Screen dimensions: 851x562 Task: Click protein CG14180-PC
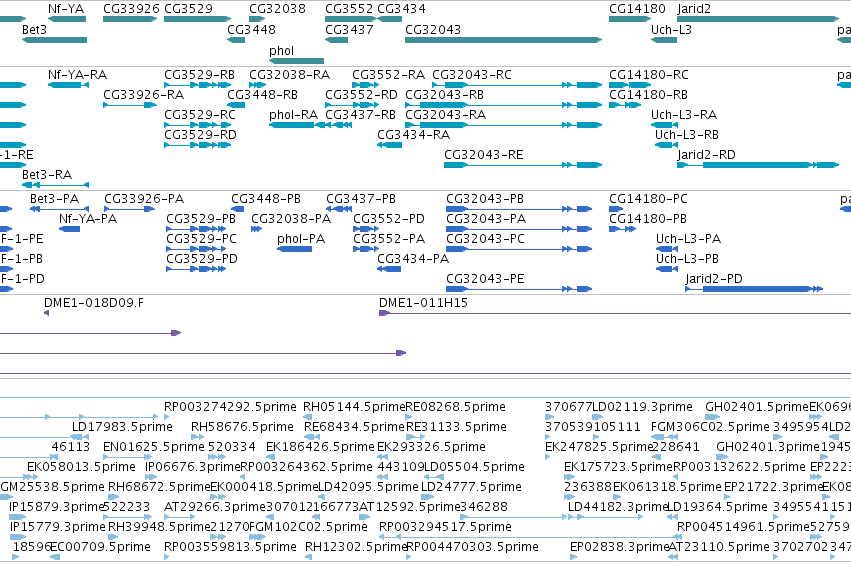[648, 199]
